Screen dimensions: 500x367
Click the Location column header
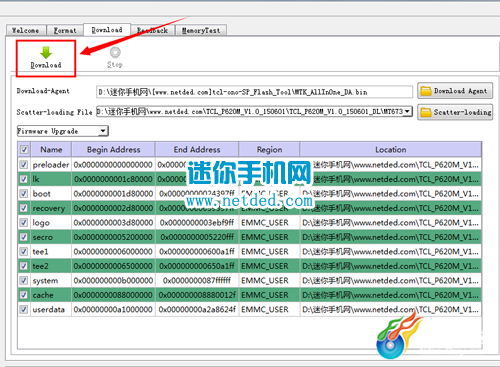pos(391,149)
